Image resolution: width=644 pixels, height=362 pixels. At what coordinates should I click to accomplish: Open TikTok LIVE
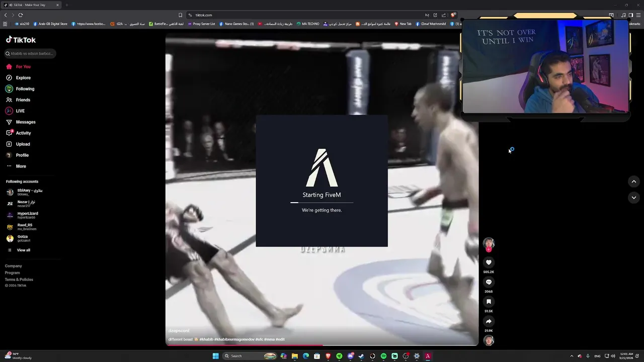click(x=15, y=111)
